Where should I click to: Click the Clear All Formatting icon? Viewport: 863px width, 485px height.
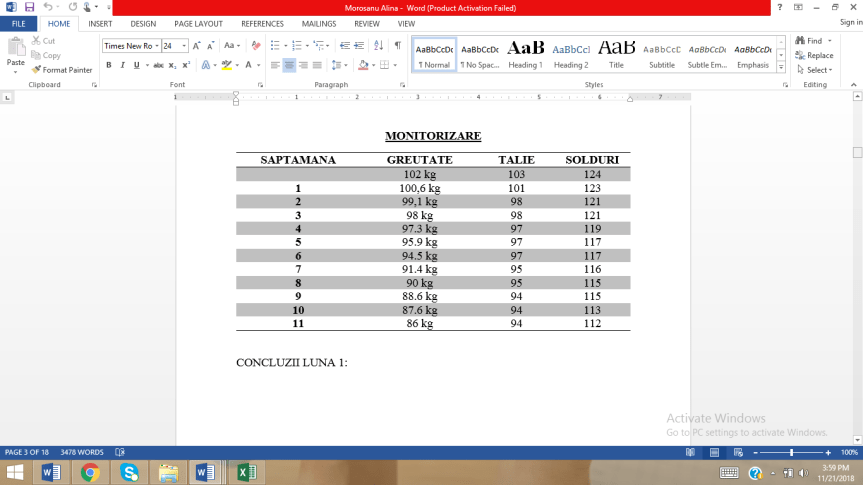point(256,46)
